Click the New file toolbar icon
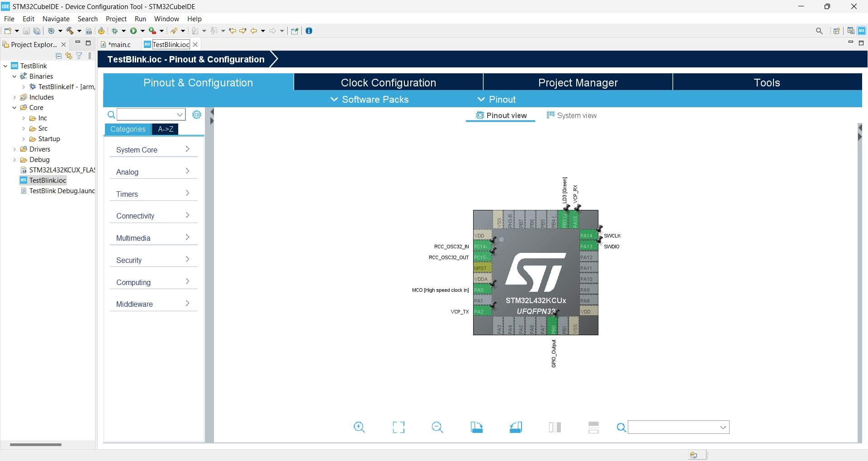This screenshot has height=461, width=868. coord(8,31)
